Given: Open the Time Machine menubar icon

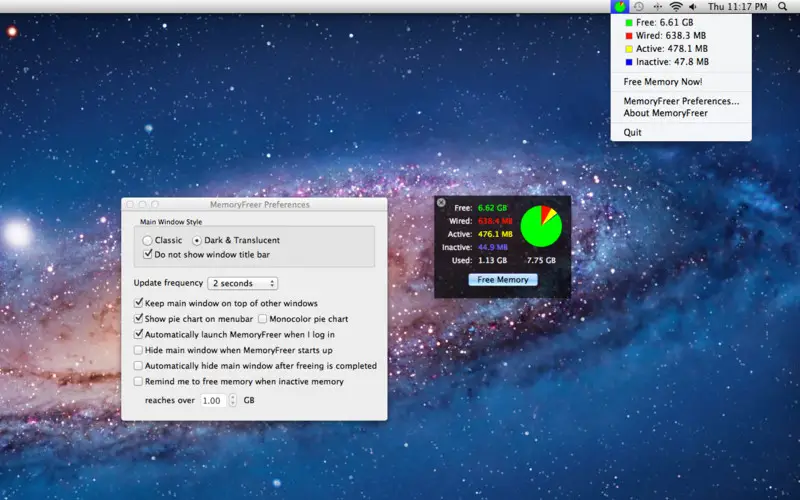Looking at the screenshot, I should [x=638, y=7].
